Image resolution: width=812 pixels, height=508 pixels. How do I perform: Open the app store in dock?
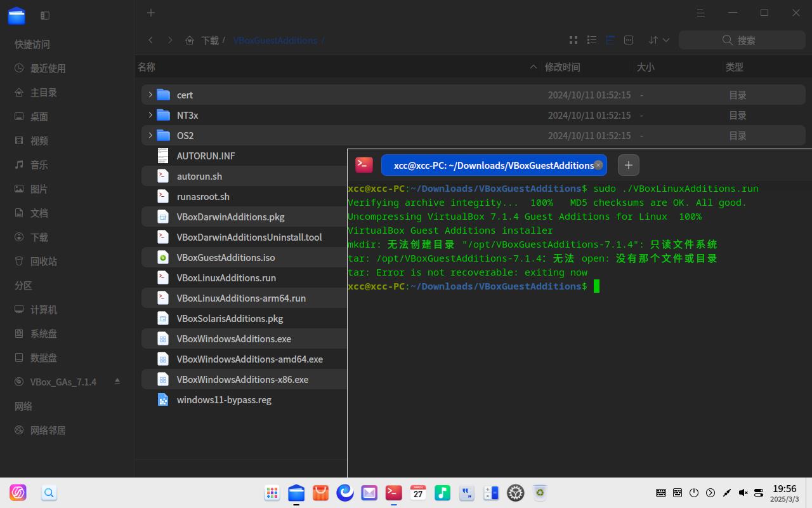click(x=320, y=493)
